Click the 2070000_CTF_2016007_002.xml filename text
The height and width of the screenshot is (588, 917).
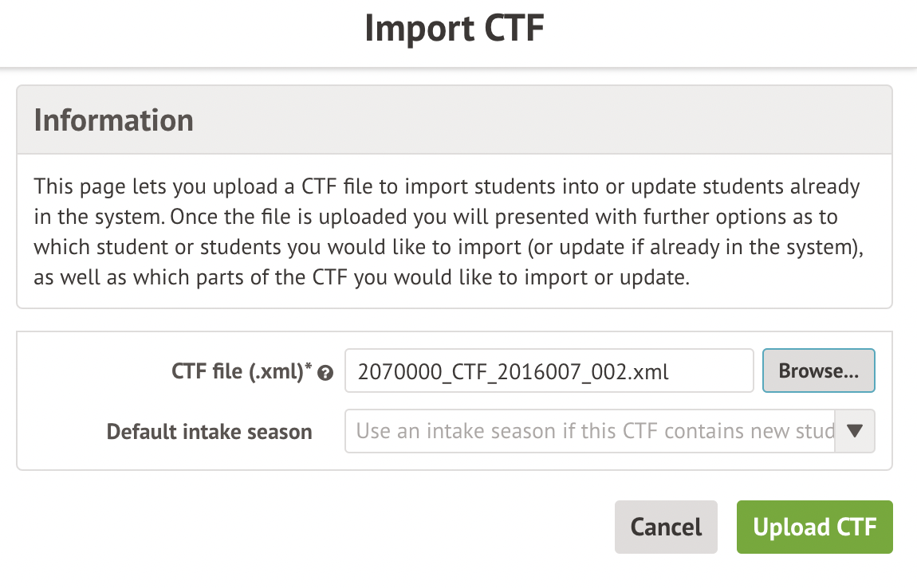[514, 370]
